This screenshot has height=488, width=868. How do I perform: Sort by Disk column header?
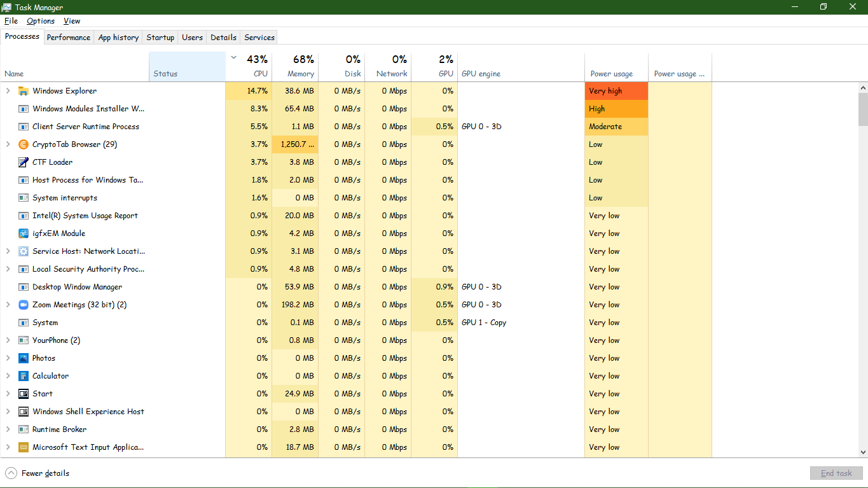[341, 67]
